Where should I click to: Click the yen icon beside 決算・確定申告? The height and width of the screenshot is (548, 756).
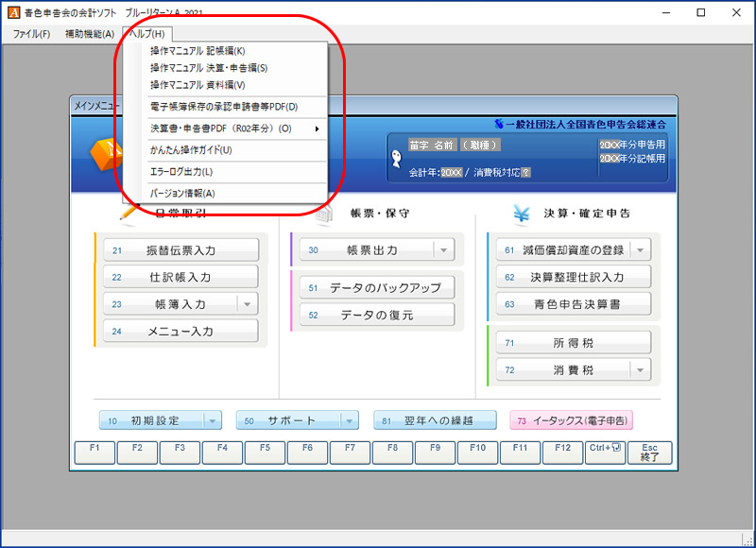[521, 214]
